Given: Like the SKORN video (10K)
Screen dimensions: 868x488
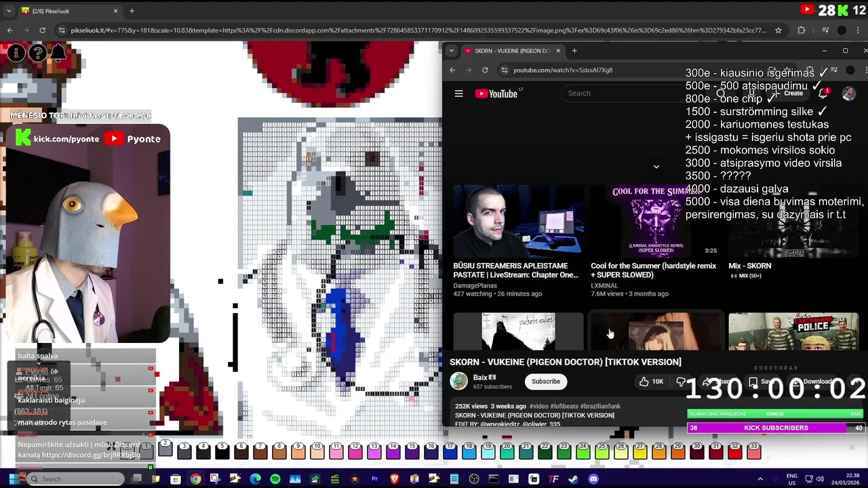Looking at the screenshot, I should pyautogui.click(x=650, y=382).
